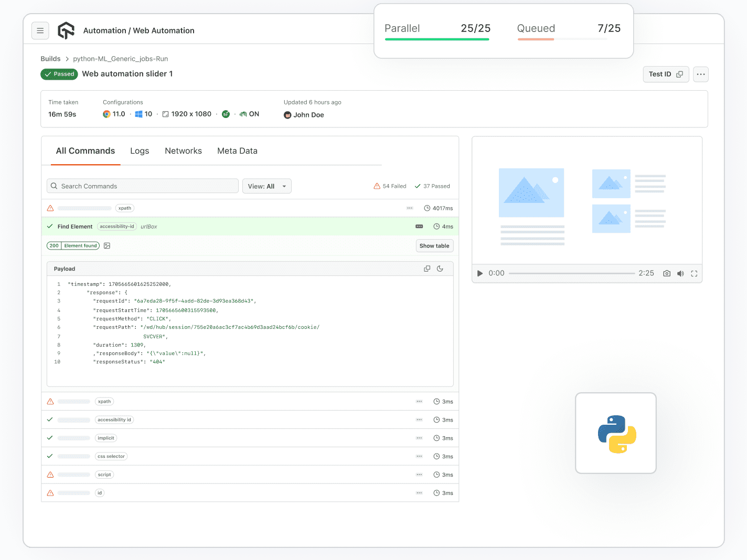Toggle fullscreen on the video player
The width and height of the screenshot is (747, 560).
694,273
